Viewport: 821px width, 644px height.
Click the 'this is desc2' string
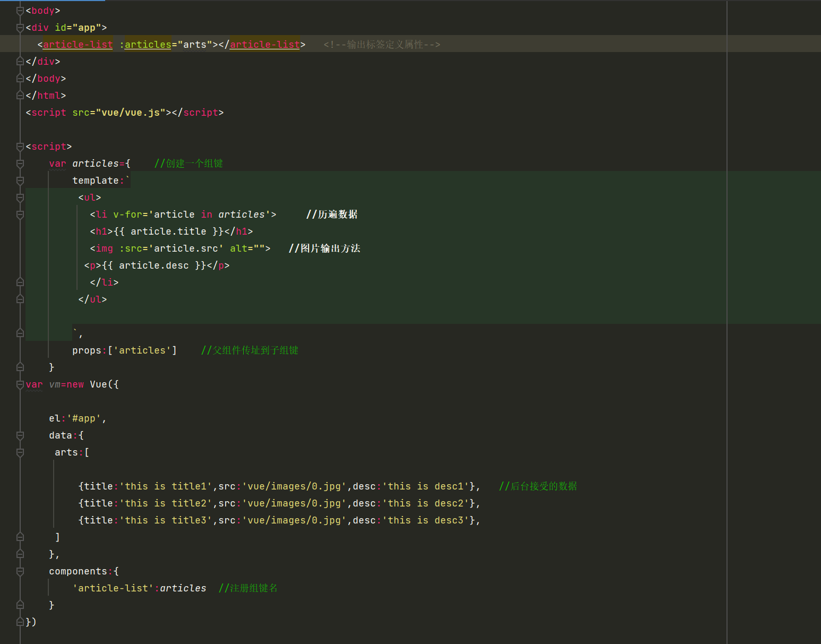pyautogui.click(x=425, y=503)
